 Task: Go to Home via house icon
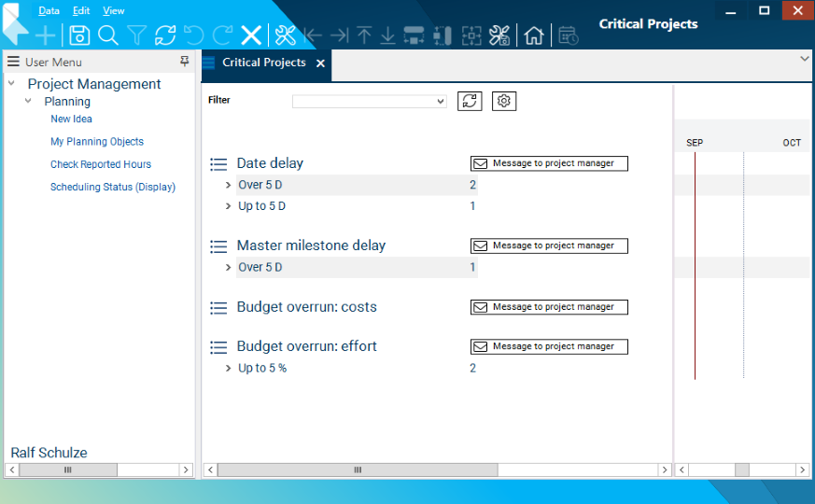[534, 35]
